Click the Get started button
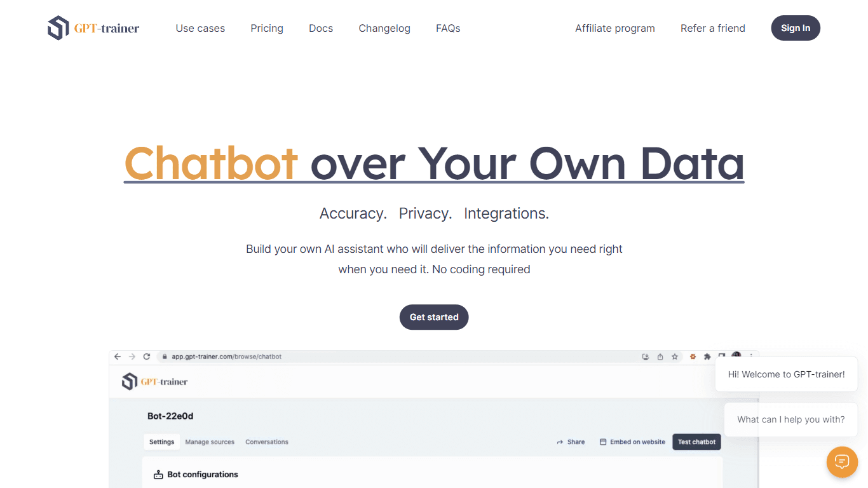The image size is (868, 488). [434, 317]
